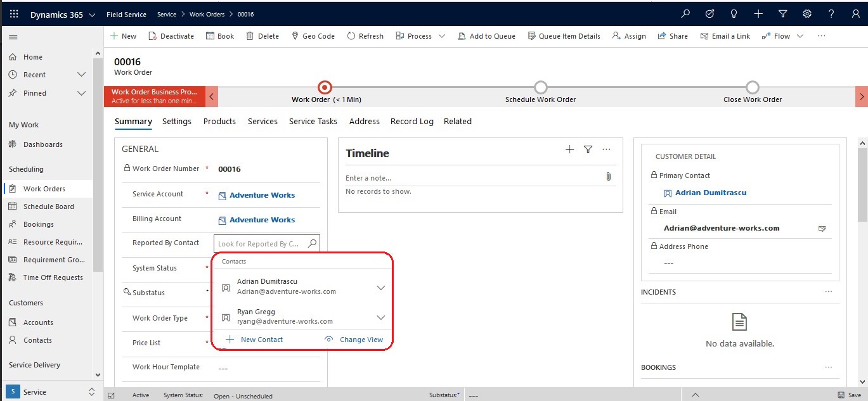This screenshot has width=868, height=401.
Task: Open the help question mark icon
Action: coord(831,14)
